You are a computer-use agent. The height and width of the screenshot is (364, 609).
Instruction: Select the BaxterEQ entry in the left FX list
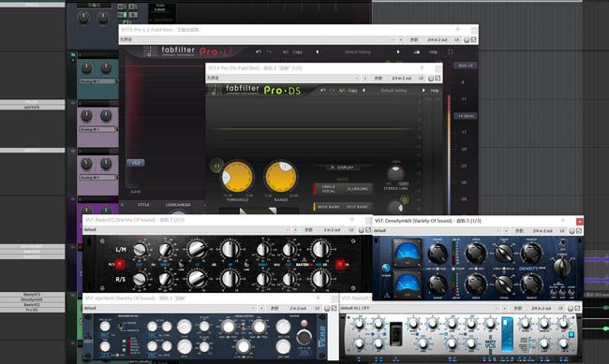(x=32, y=305)
